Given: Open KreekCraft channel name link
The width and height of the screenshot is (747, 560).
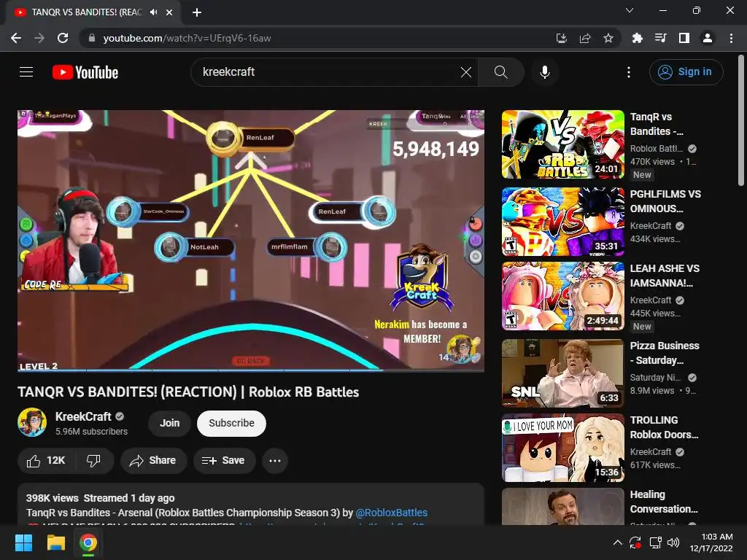Looking at the screenshot, I should [83, 416].
